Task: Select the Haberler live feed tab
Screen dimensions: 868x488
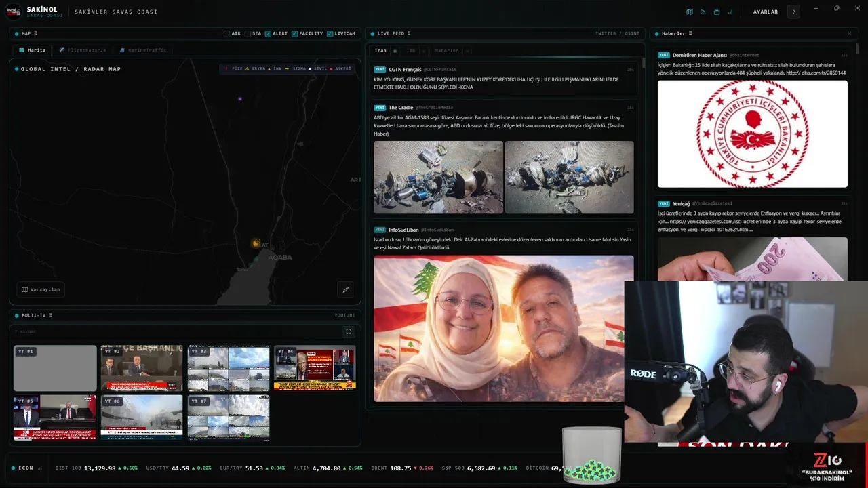Action: click(x=447, y=51)
